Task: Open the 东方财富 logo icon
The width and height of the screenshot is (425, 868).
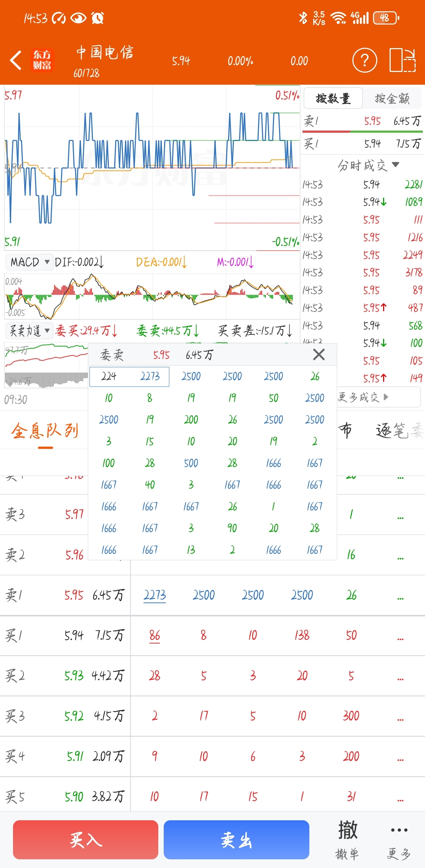Action: tap(42, 60)
